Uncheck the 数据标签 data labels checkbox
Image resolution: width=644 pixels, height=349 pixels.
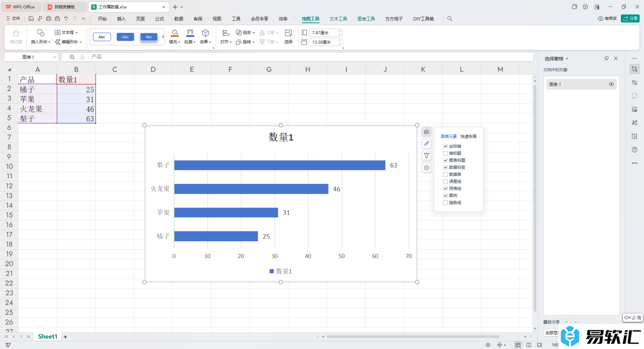445,167
